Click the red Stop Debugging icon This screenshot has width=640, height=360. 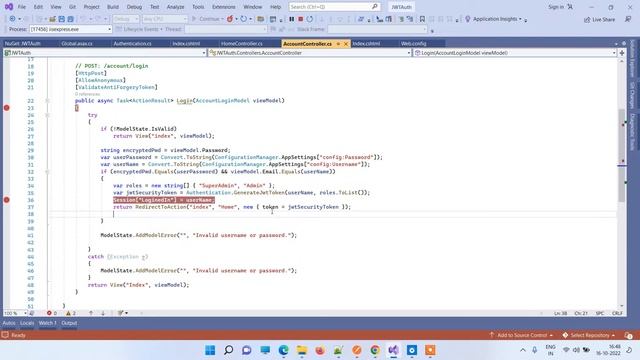[x=300, y=19]
